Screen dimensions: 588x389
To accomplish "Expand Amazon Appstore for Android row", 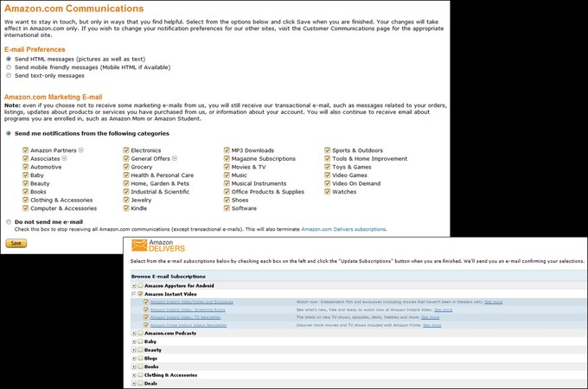I will click(x=134, y=285).
